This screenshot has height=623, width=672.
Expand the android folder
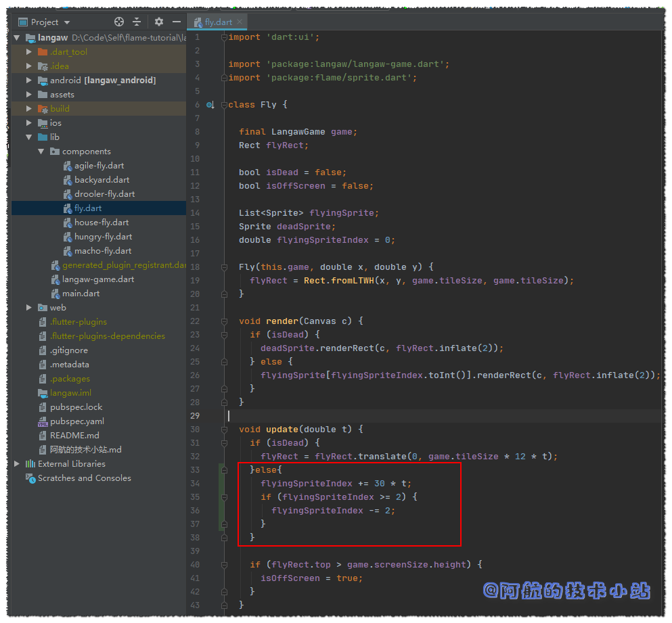tap(29, 80)
